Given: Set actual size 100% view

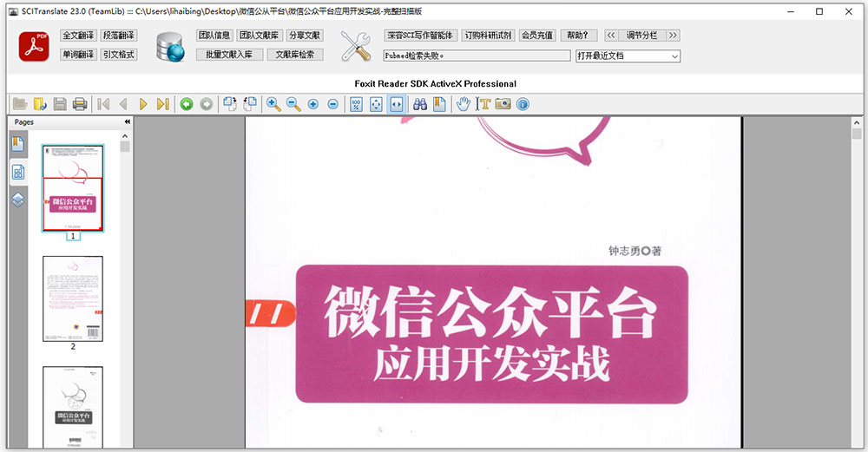Looking at the screenshot, I should 357,104.
